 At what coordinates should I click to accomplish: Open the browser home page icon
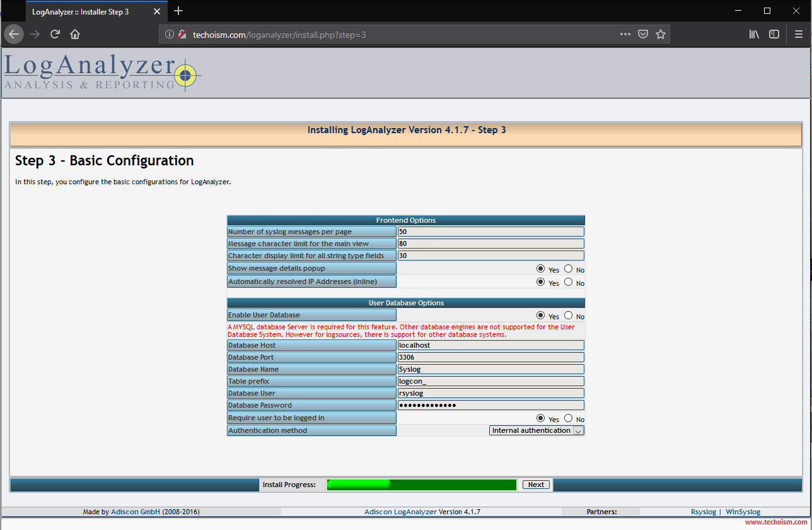tap(75, 34)
